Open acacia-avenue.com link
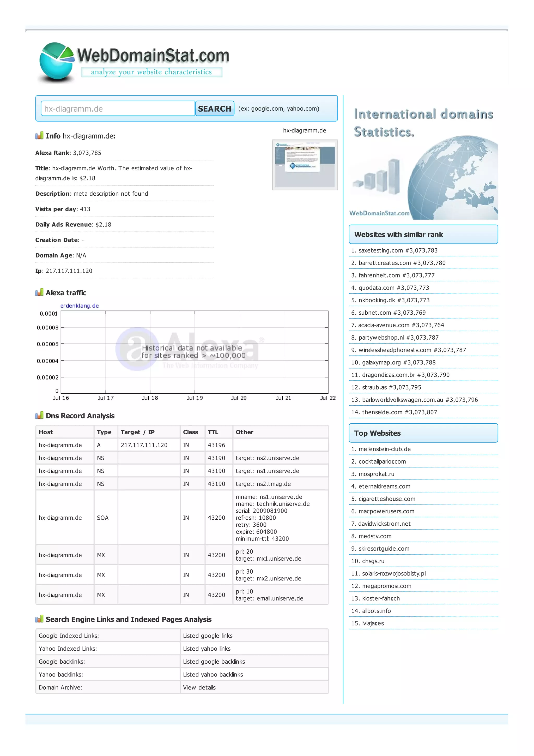 (x=383, y=325)
